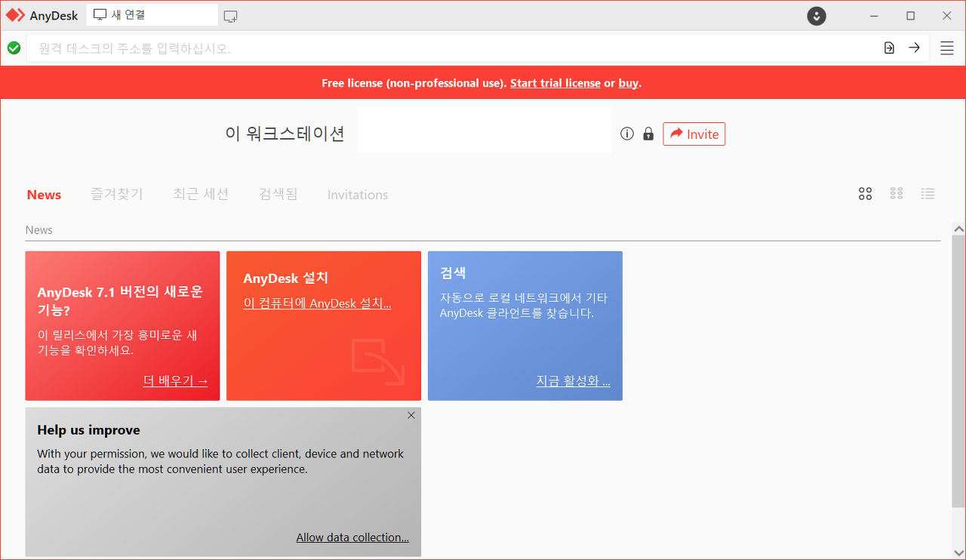Select the Invitations tab
The width and height of the screenshot is (966, 560).
coord(358,195)
